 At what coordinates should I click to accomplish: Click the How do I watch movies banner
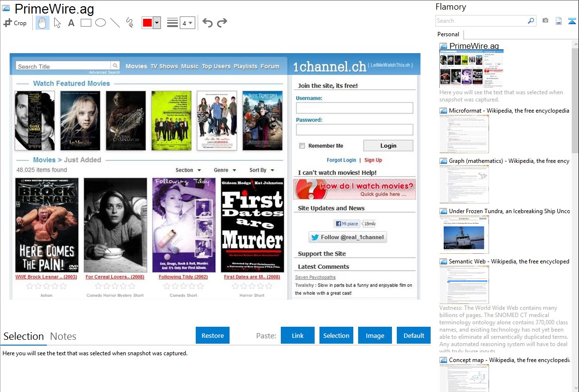coord(354,189)
